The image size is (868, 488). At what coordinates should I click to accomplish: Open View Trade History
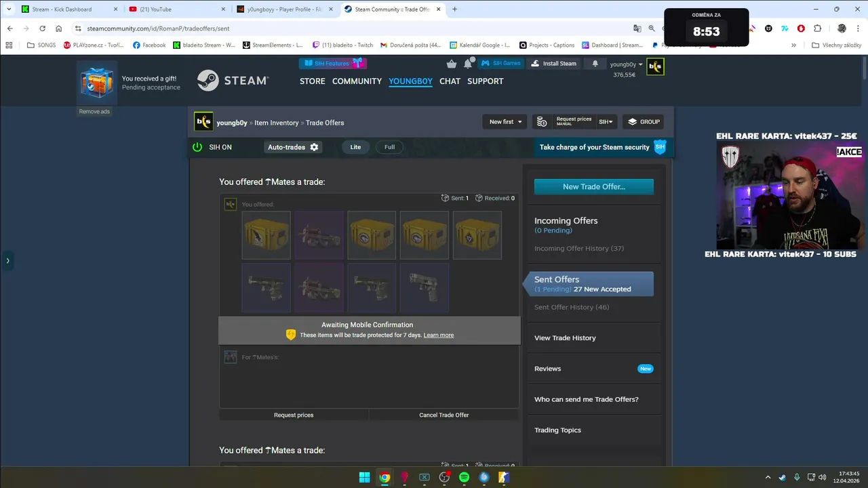click(x=565, y=338)
